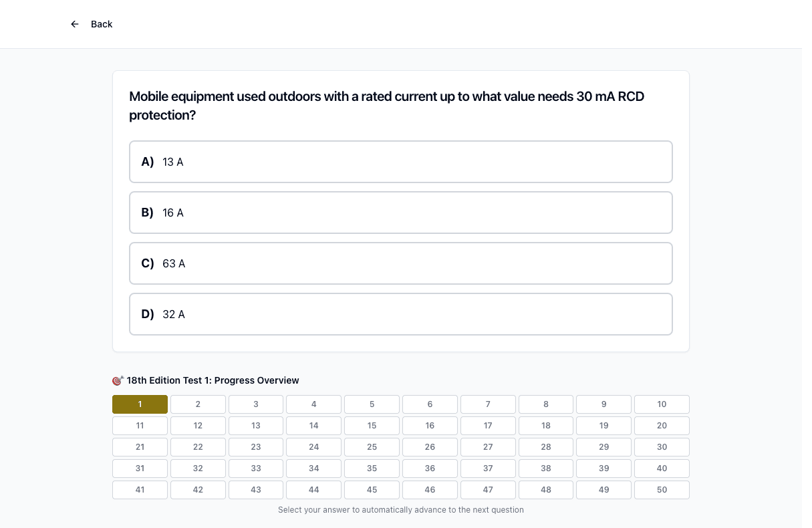The width and height of the screenshot is (812, 528).
Task: Skip to question 41
Action: pyautogui.click(x=140, y=490)
